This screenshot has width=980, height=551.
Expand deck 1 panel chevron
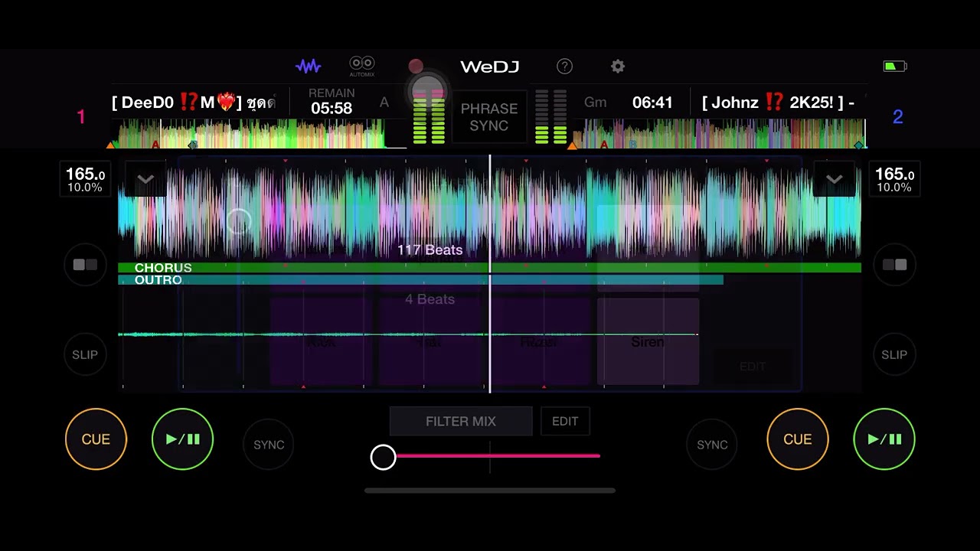click(x=145, y=179)
